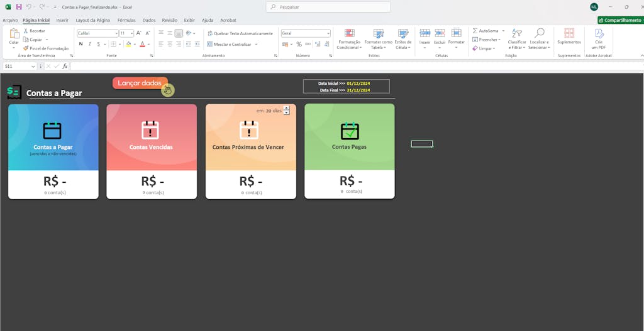The image size is (644, 331).
Task: Click the Suplementos add-ins icon
Action: [x=569, y=35]
